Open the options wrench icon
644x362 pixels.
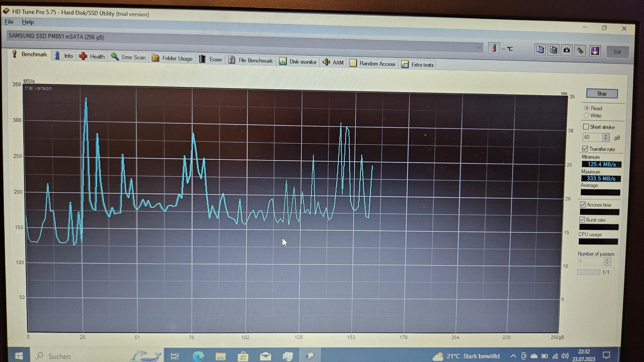[x=580, y=51]
